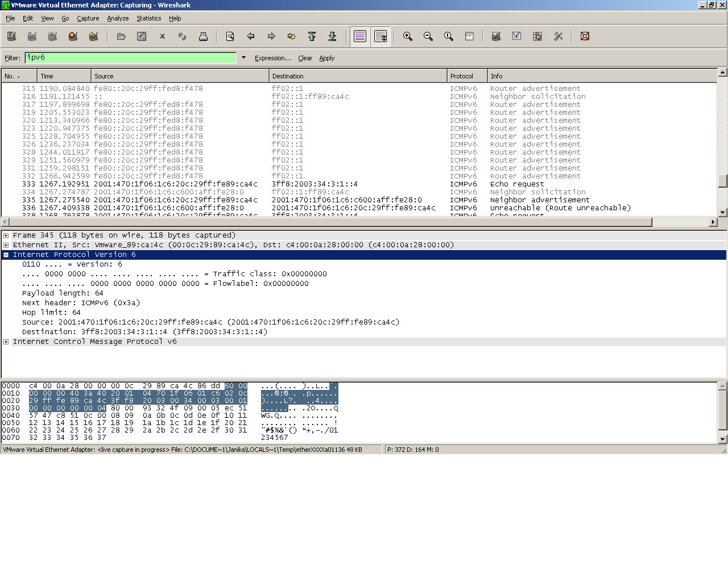Open the Help lifebuoy icon

click(585, 36)
